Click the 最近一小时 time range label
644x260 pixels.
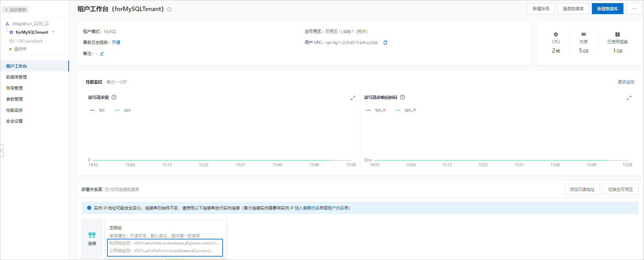tap(117, 82)
